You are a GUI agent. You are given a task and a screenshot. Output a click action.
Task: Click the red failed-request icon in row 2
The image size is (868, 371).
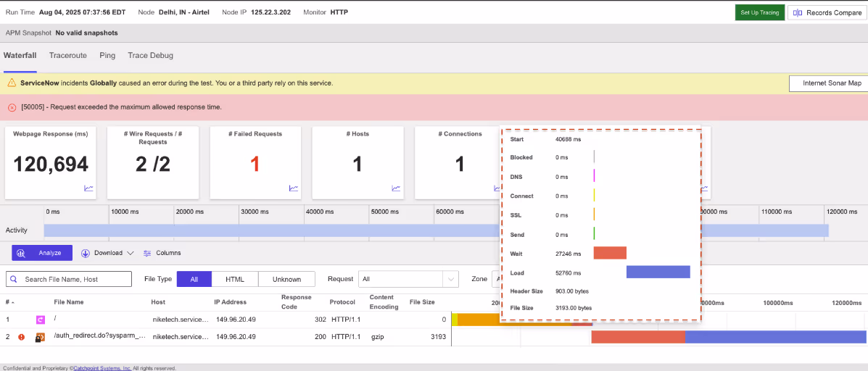(x=22, y=337)
